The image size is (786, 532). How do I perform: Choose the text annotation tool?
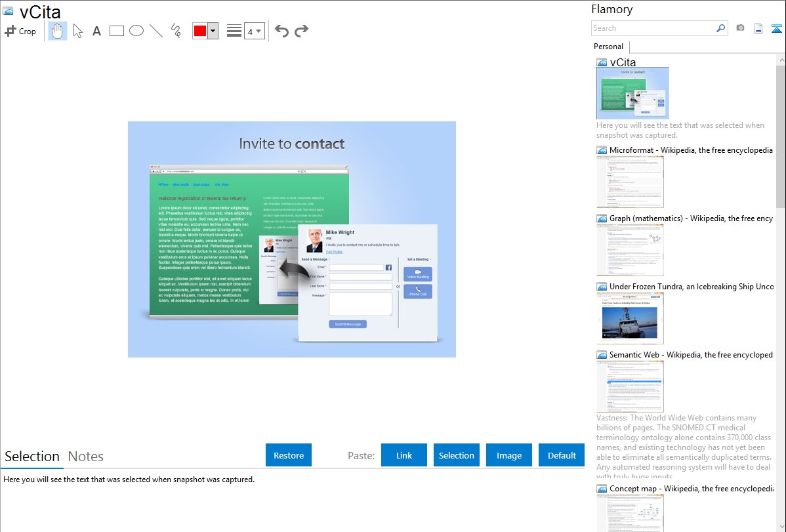point(96,31)
